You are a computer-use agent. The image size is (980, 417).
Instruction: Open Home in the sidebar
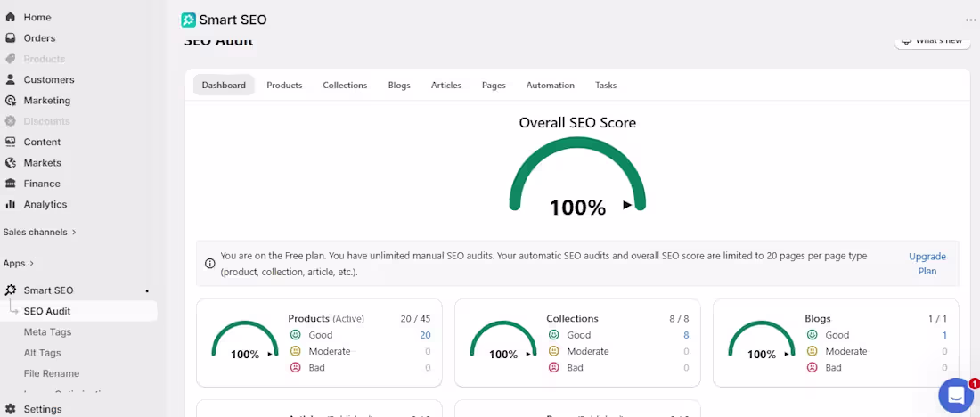coord(37,18)
